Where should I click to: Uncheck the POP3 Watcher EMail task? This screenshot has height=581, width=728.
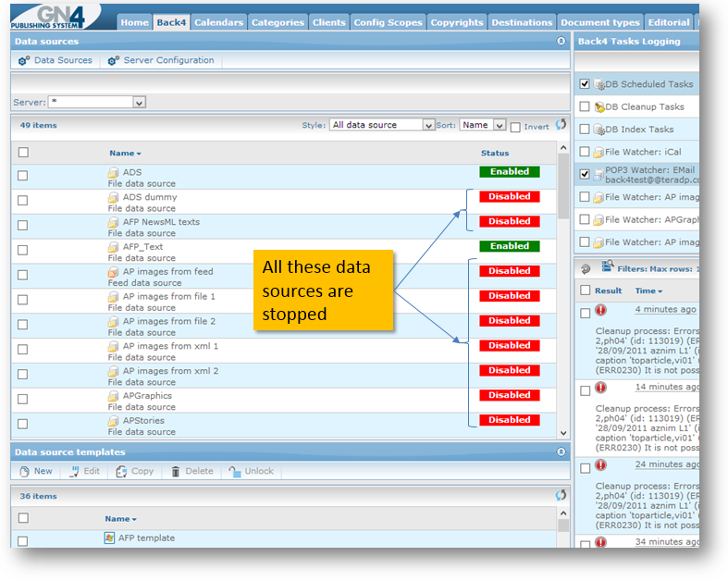click(585, 174)
